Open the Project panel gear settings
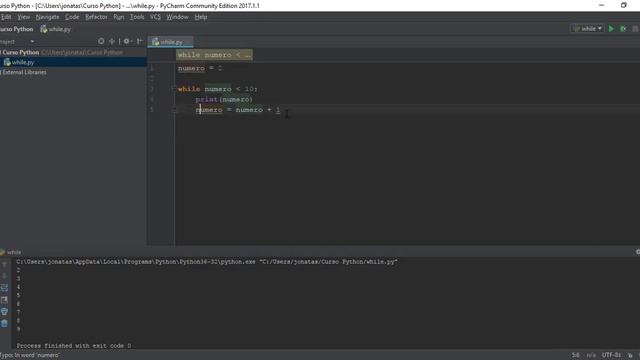This screenshot has width=640, height=360. (127, 41)
